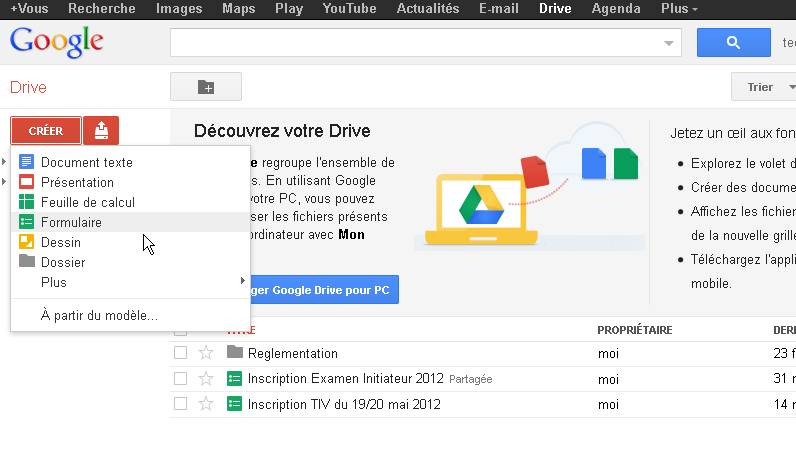Expand the lower sidebar tree arrow

(x=4, y=182)
